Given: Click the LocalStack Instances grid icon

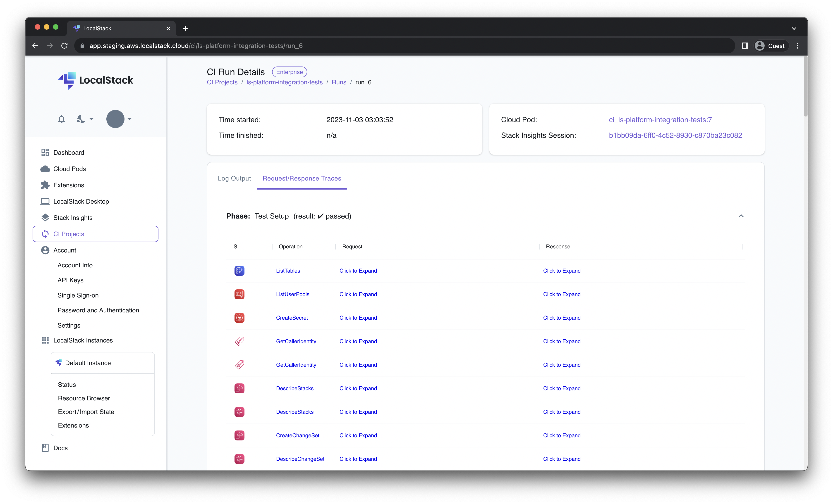Looking at the screenshot, I should pos(45,340).
